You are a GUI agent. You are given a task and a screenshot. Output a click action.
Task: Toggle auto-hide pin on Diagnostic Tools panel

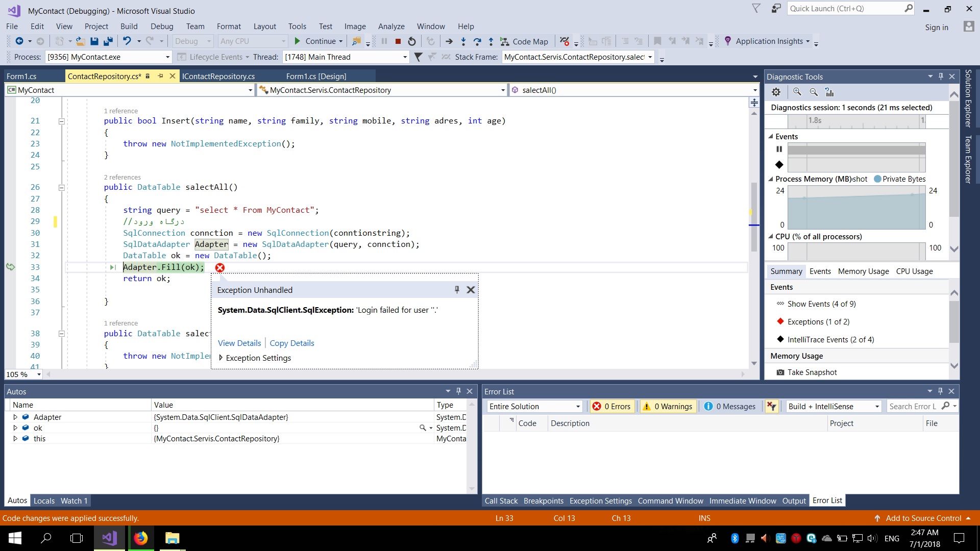click(941, 77)
